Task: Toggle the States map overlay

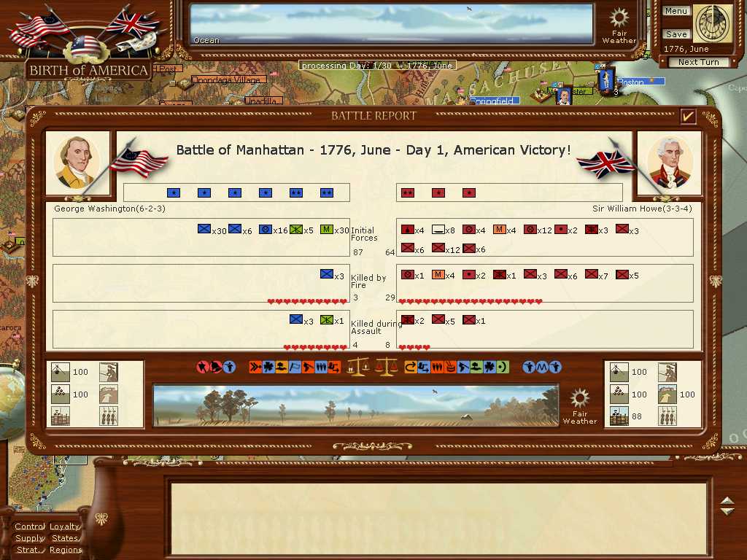Action: click(64, 538)
